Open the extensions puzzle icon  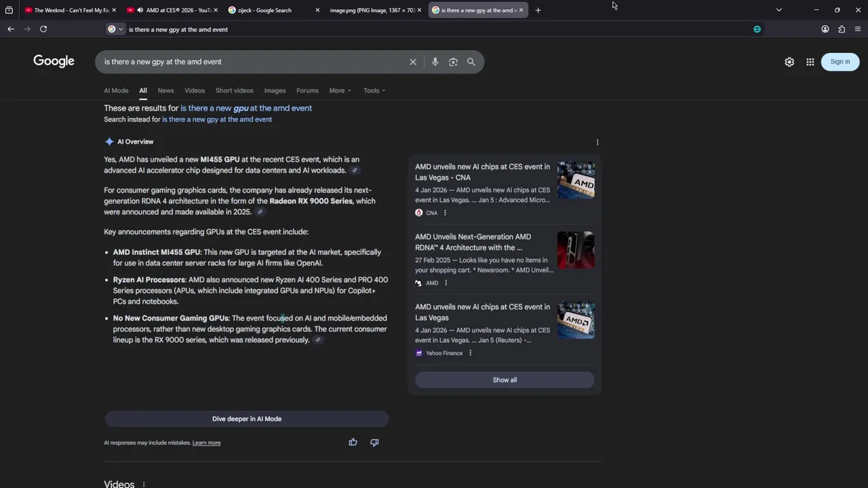click(x=842, y=29)
